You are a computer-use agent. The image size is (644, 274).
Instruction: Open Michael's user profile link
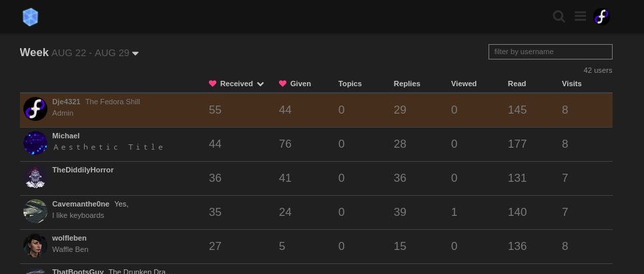[x=65, y=136]
